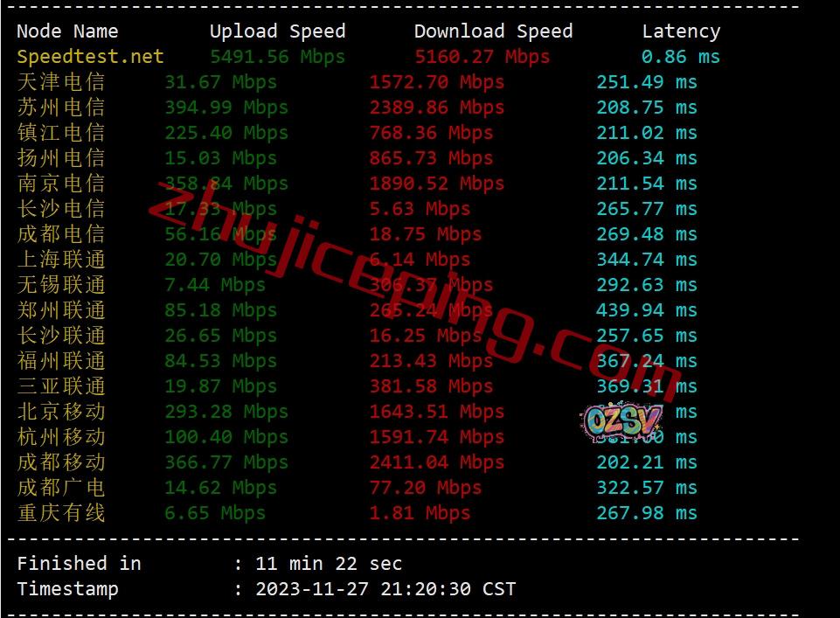Click the 5491.56 Mbps upload value

(x=277, y=57)
